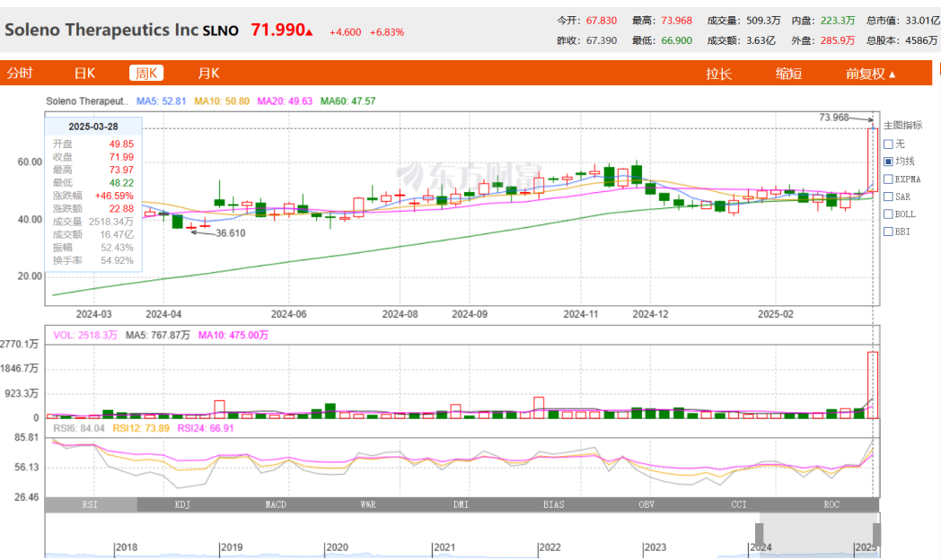Click the 成交额 value 3.63亿
This screenshot has height=560, width=941.
pyautogui.click(x=761, y=40)
